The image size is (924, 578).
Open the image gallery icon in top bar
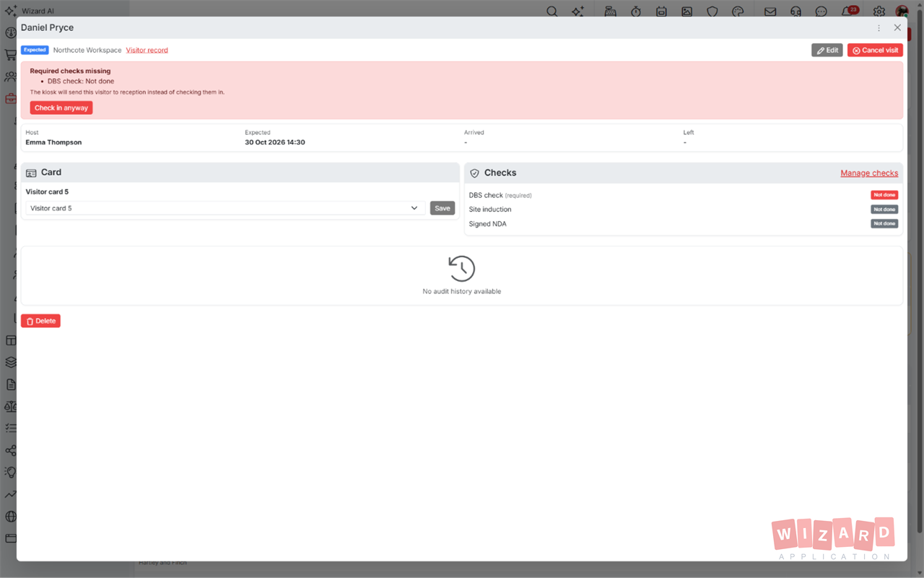tap(687, 12)
